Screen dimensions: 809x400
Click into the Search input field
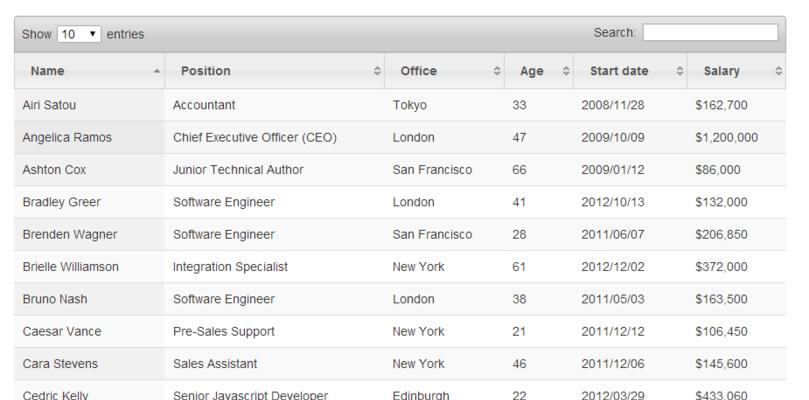(x=710, y=33)
